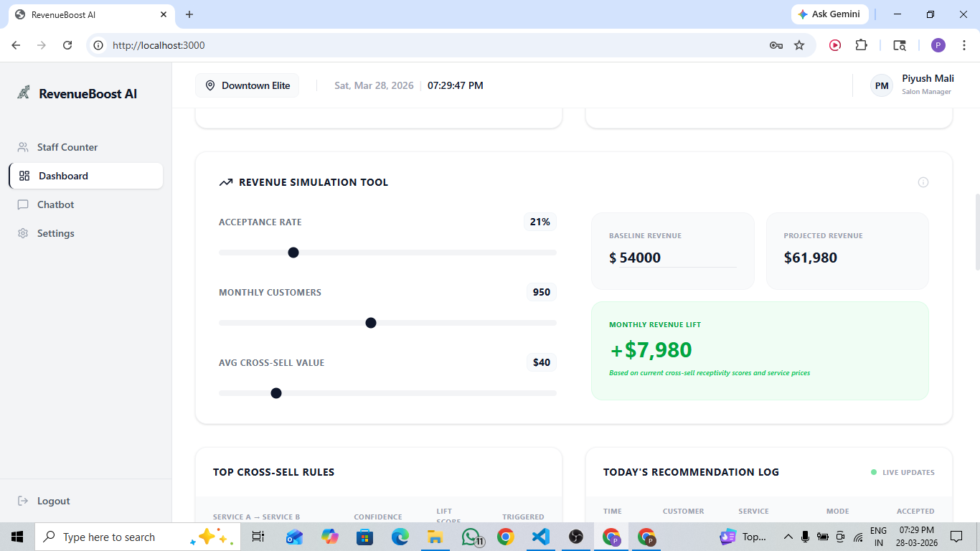The width and height of the screenshot is (980, 551).
Task: Click the Projected Revenue value $61,980
Action: [x=811, y=258]
